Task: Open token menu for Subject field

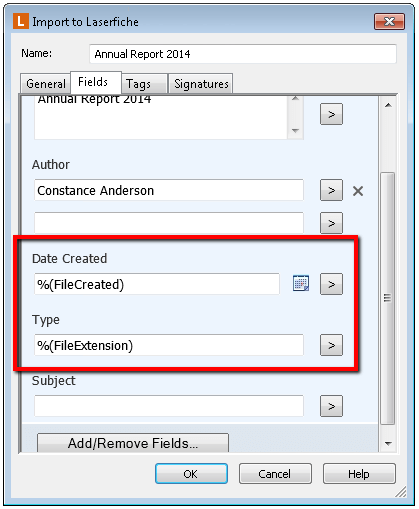Action: click(331, 406)
